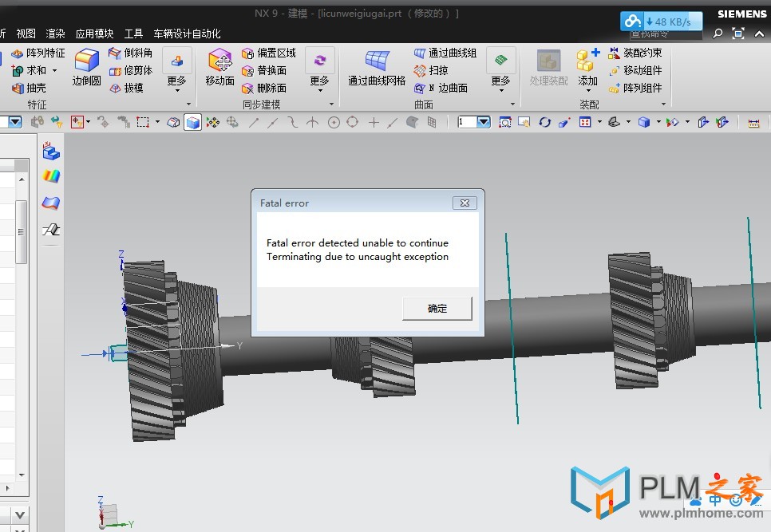Toggle the snap arc center option
This screenshot has width=771, height=532.
click(334, 122)
